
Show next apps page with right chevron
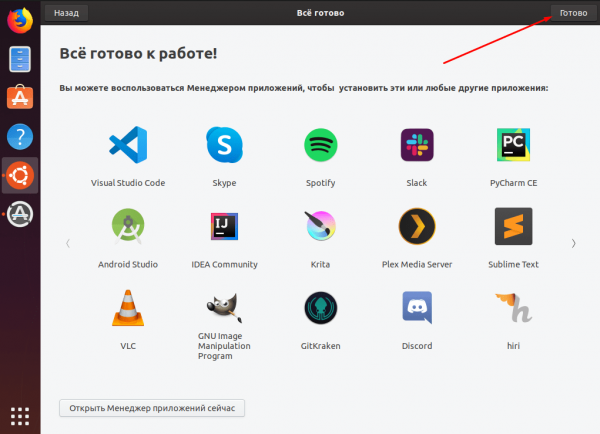click(573, 243)
